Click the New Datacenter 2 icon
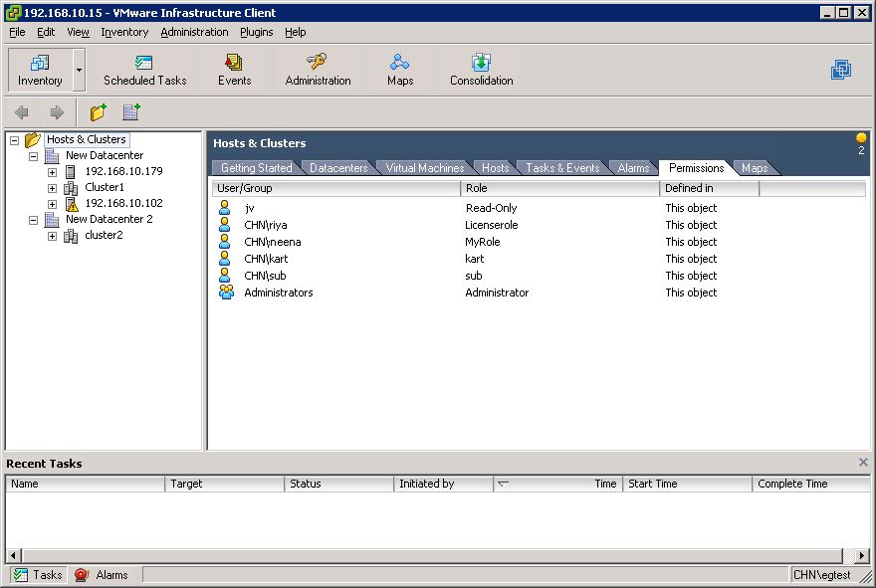876x588 pixels. click(x=52, y=220)
